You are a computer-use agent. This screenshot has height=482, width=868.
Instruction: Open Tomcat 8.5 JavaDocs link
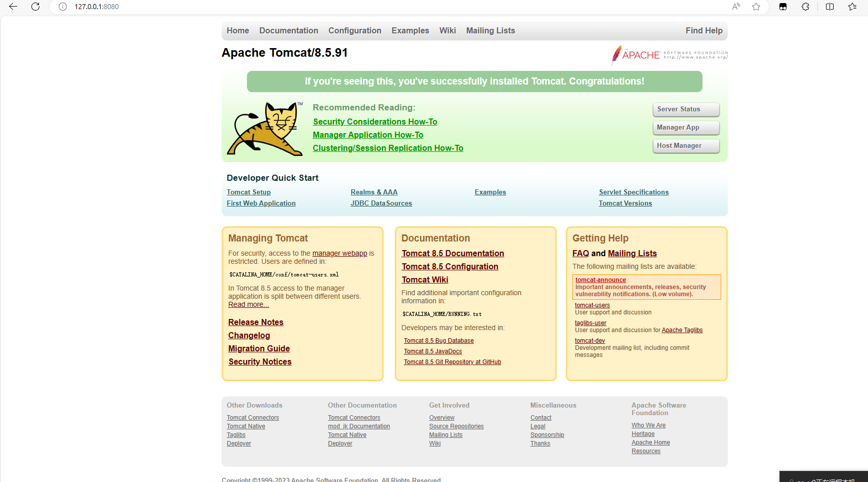[433, 351]
